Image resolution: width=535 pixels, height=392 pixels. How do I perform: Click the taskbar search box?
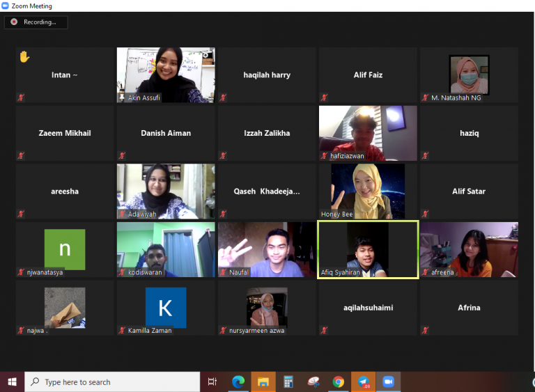(111, 382)
